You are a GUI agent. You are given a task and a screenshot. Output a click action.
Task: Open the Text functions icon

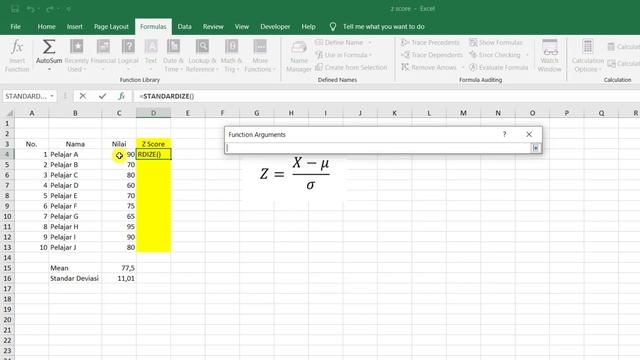[151, 47]
